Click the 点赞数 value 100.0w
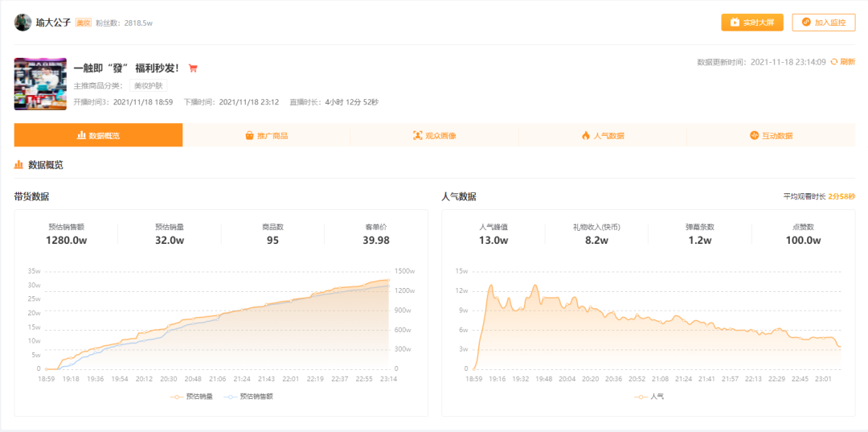This screenshot has height=432, width=868. (x=803, y=241)
